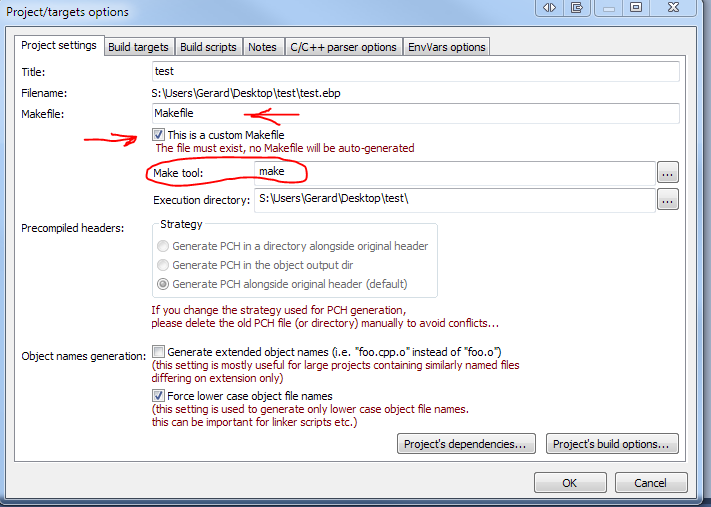Open the C/C++ parser options tab

[x=343, y=47]
